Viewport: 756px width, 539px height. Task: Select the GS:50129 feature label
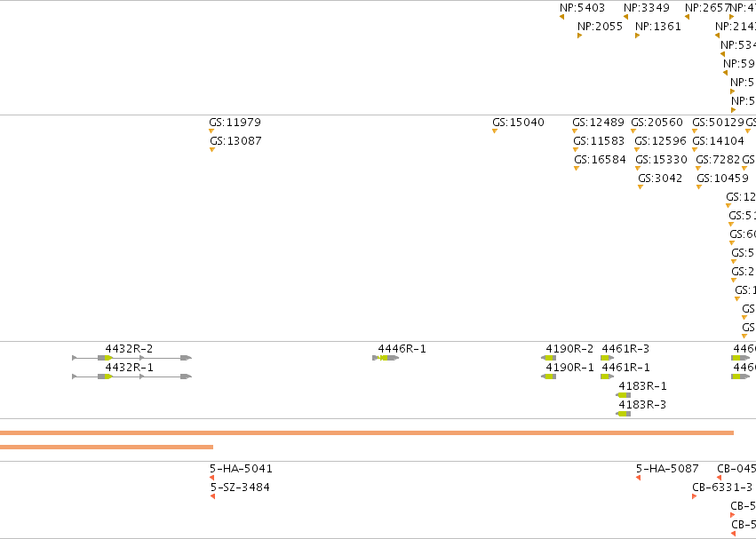coord(718,123)
